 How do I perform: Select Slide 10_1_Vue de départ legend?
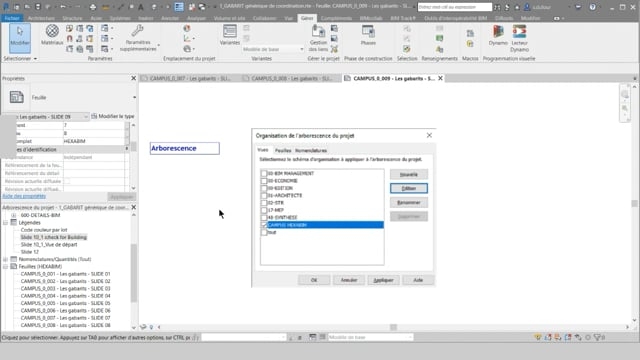pyautogui.click(x=49, y=244)
